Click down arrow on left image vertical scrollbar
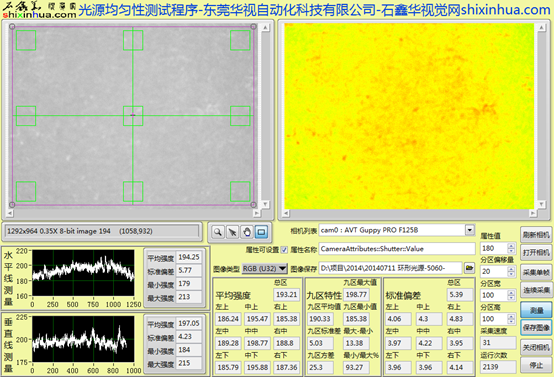Viewport: 554px width, 377px height. point(265,205)
